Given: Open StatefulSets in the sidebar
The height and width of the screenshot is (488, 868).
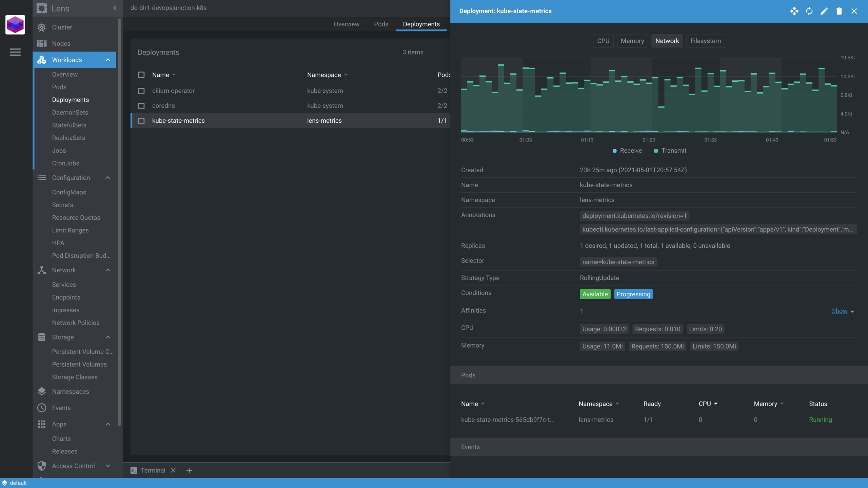Looking at the screenshot, I should click(x=69, y=125).
